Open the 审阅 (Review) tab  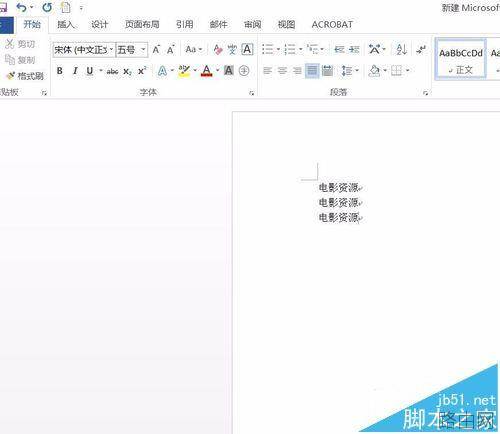tap(252, 24)
